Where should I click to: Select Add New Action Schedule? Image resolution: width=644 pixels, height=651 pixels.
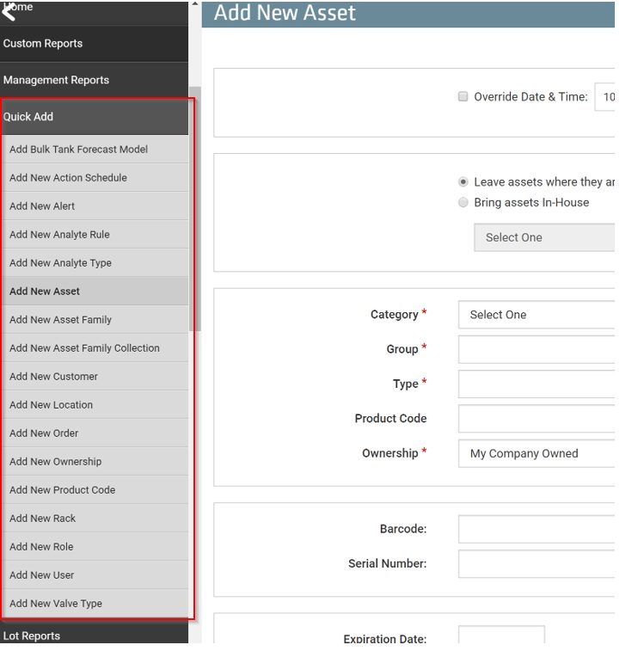pos(95,178)
